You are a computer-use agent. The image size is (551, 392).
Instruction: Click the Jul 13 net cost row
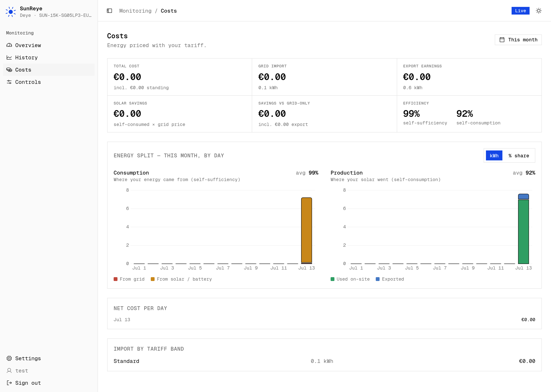324,320
